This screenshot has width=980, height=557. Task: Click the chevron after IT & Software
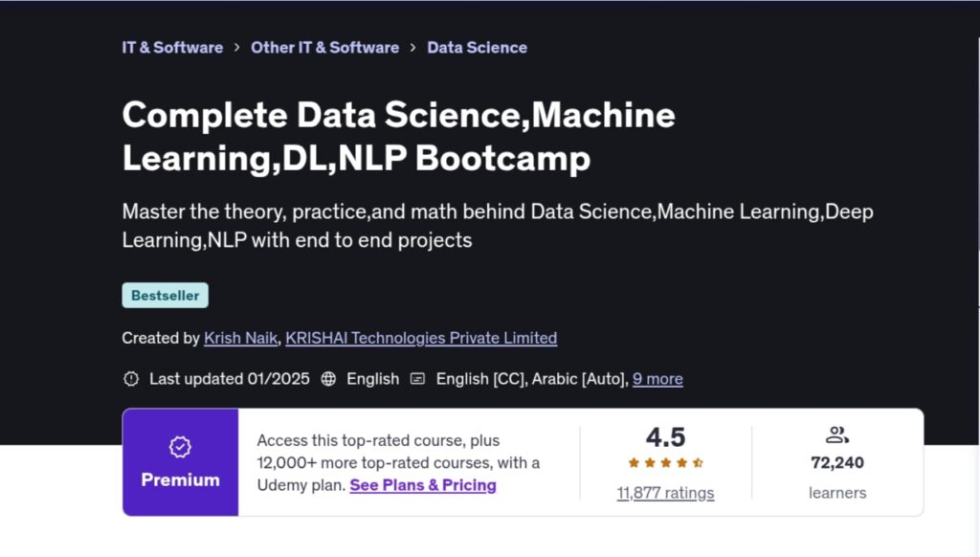pos(237,48)
